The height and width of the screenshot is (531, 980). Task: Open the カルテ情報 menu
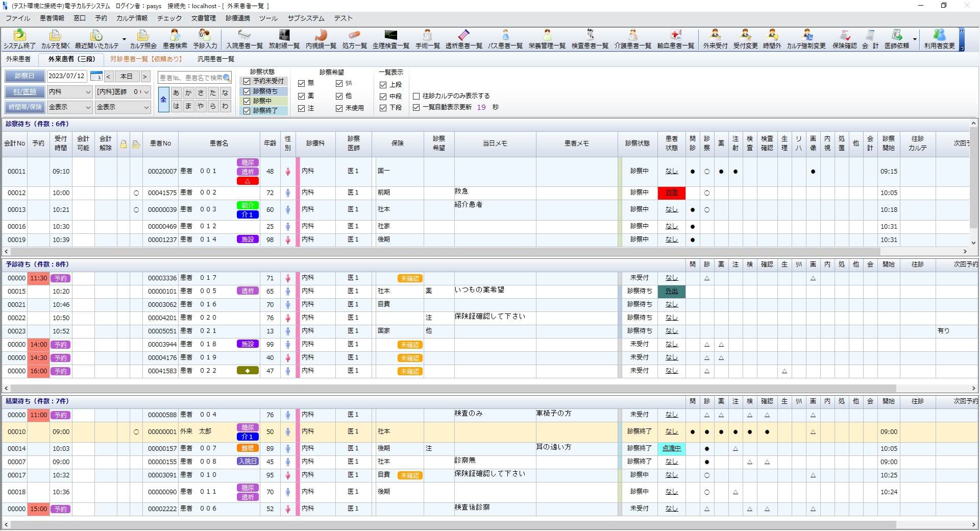(132, 18)
